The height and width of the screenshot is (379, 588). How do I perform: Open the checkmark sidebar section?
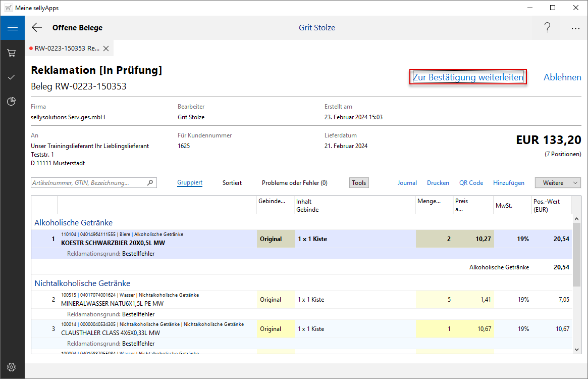12,77
